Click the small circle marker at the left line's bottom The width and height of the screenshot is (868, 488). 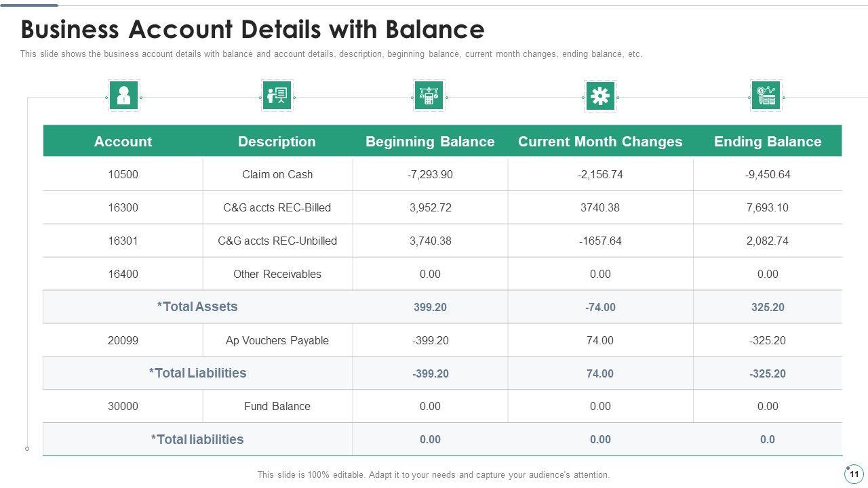pos(27,449)
